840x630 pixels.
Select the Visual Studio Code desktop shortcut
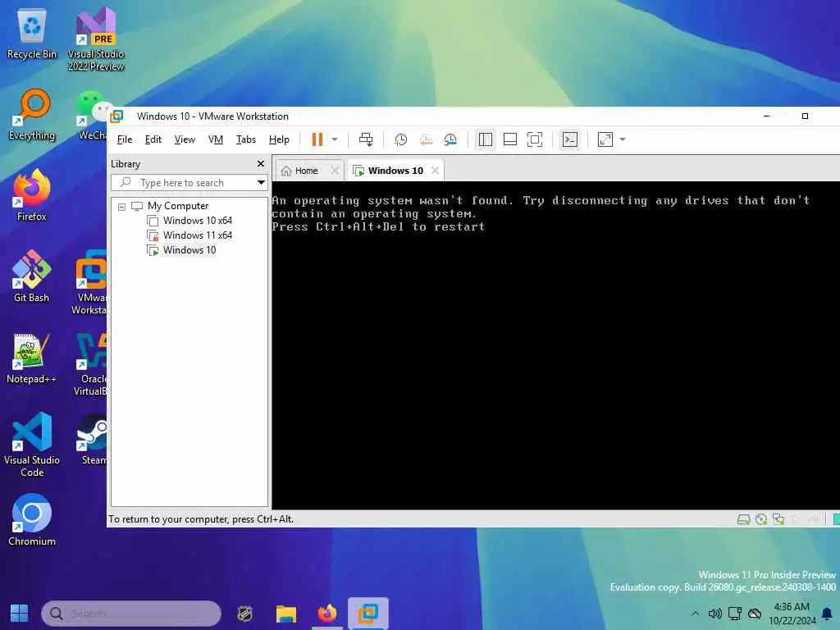pyautogui.click(x=32, y=445)
